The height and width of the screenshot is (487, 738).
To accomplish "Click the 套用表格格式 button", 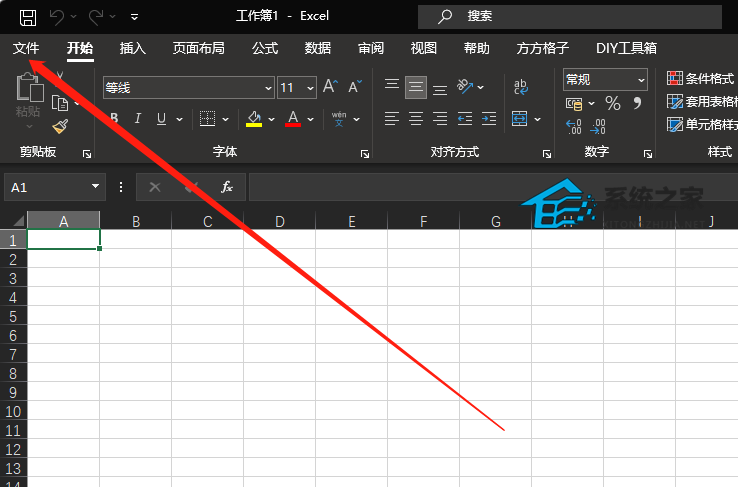I will pyautogui.click(x=702, y=102).
